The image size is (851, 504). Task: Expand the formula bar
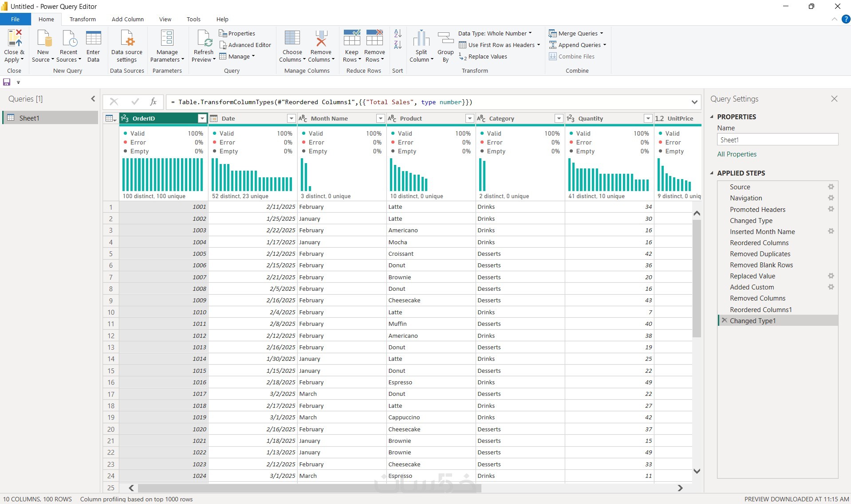click(x=694, y=102)
